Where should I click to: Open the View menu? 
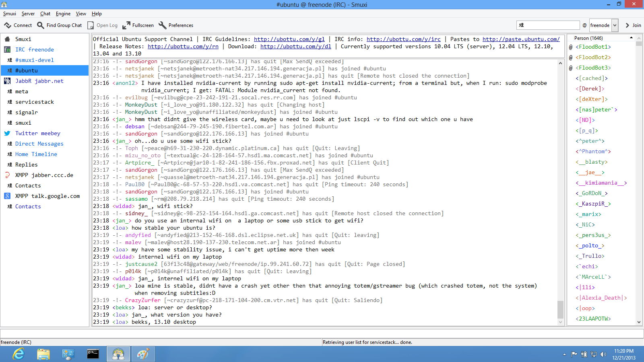(x=81, y=14)
